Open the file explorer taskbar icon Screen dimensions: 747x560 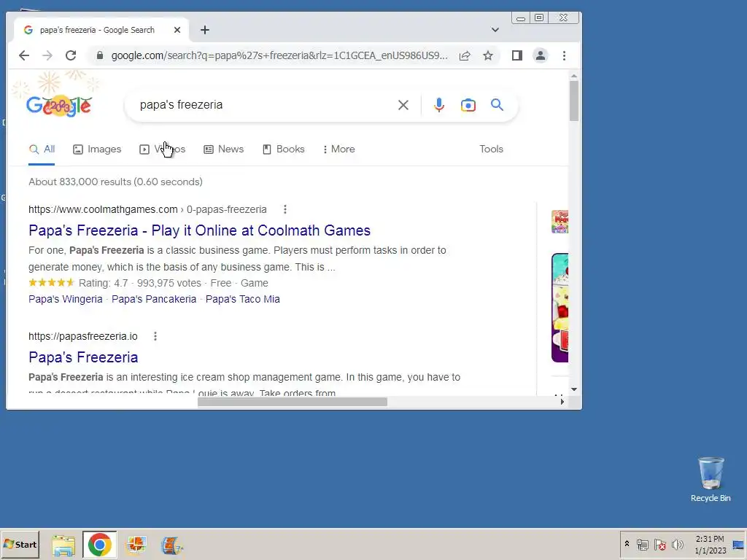pyautogui.click(x=63, y=545)
